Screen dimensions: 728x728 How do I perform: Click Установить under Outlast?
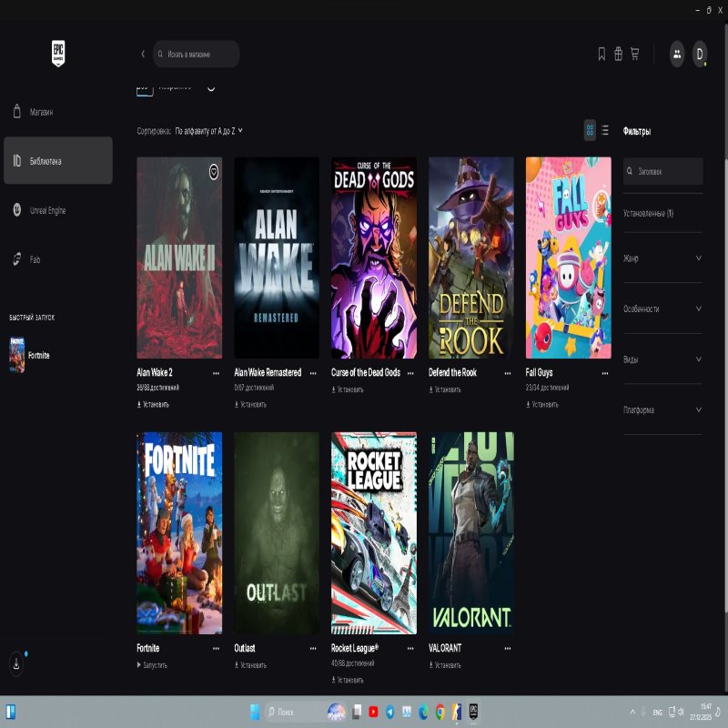250,665
